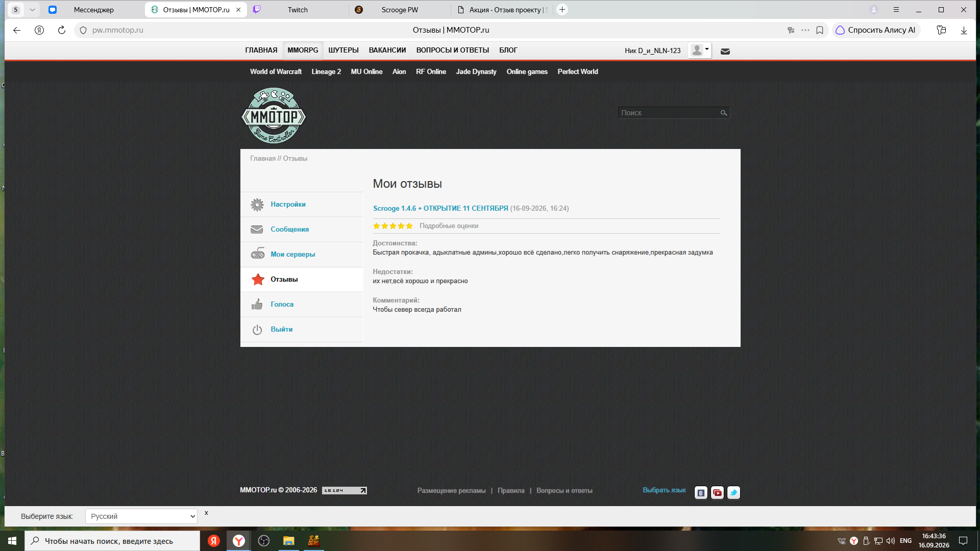Open ВОПРОСЫ И ОТВЕТЫ menu item
Image resolution: width=980 pixels, height=551 pixels.
pyautogui.click(x=452, y=50)
